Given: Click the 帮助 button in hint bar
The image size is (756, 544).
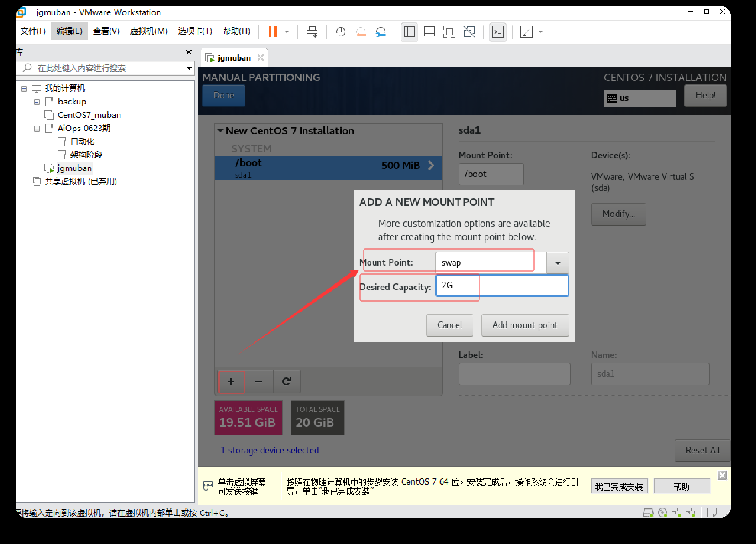Looking at the screenshot, I should pos(682,486).
